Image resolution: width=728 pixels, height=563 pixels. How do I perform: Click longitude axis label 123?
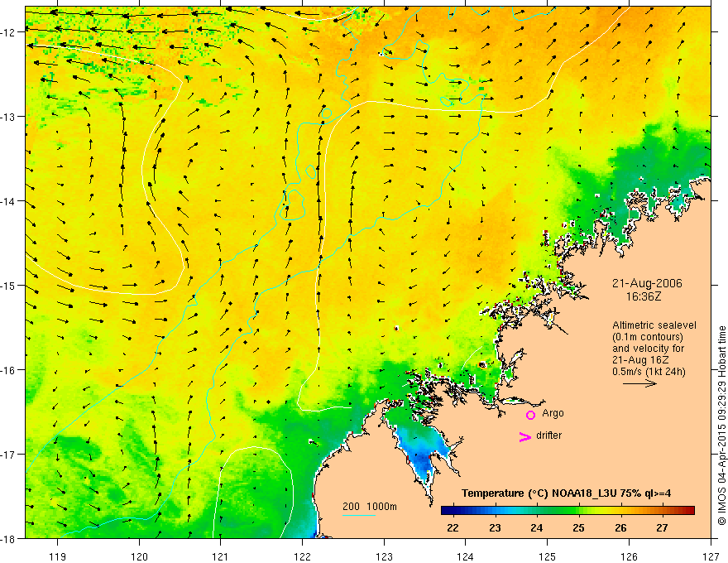(384, 556)
